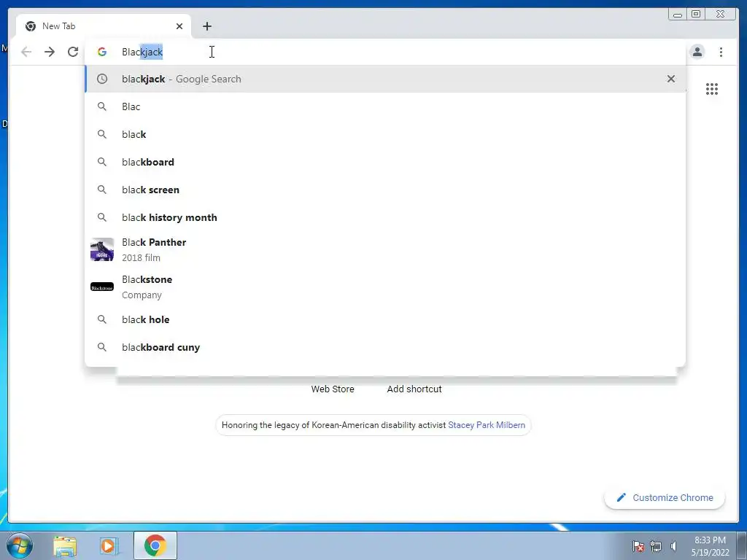Select the New Tab tab

[x=104, y=26]
